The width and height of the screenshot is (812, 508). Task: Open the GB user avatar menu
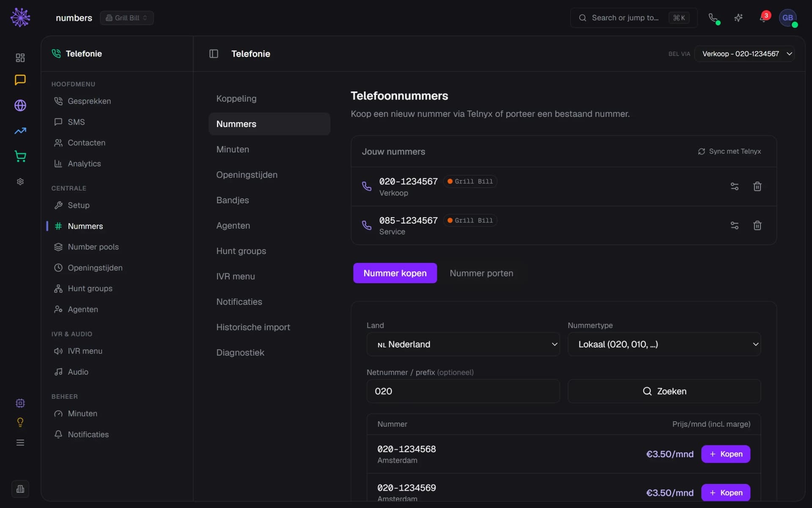point(787,18)
